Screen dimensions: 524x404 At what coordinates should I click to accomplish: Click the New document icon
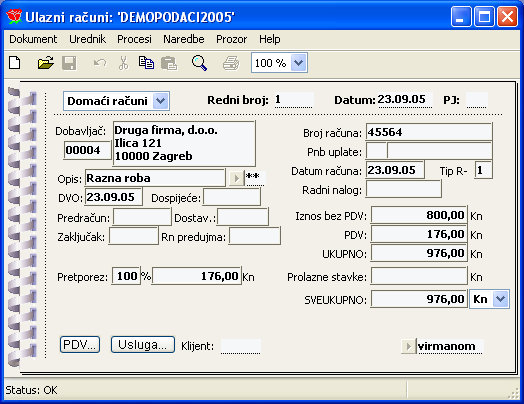pyautogui.click(x=15, y=62)
